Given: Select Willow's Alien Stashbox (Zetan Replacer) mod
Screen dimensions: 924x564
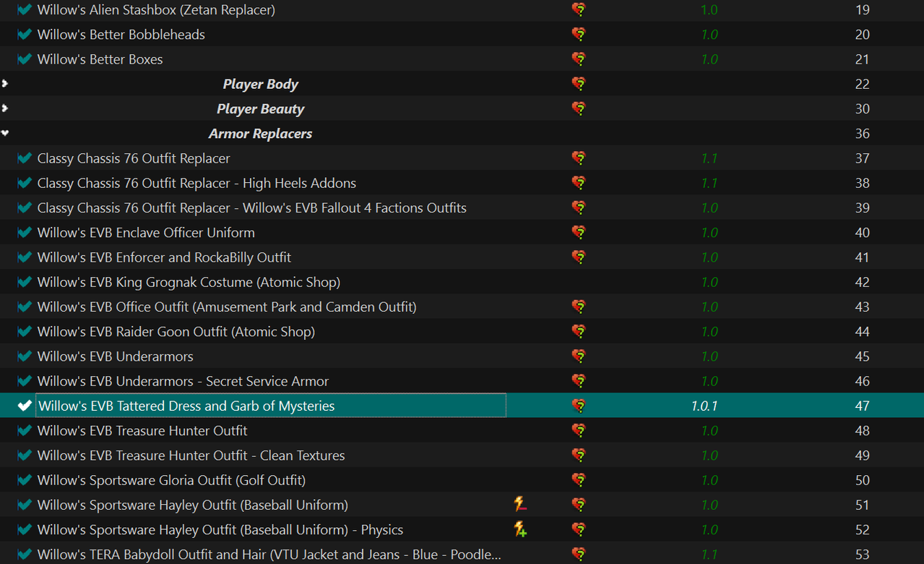Looking at the screenshot, I should click(x=156, y=10).
